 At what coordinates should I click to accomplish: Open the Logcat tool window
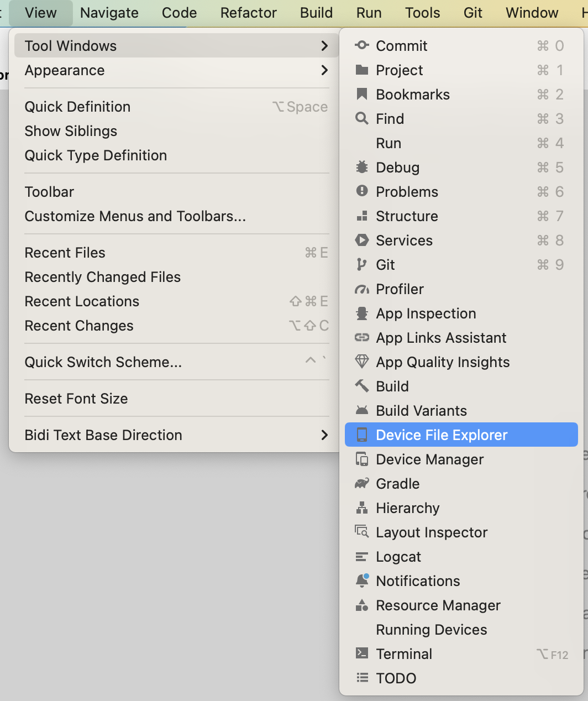pyautogui.click(x=398, y=556)
